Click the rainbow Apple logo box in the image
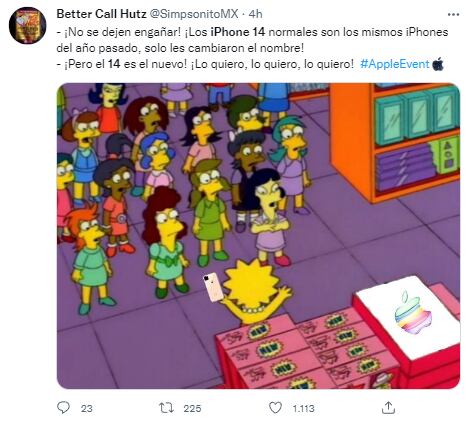This screenshot has height=421, width=473. (408, 318)
